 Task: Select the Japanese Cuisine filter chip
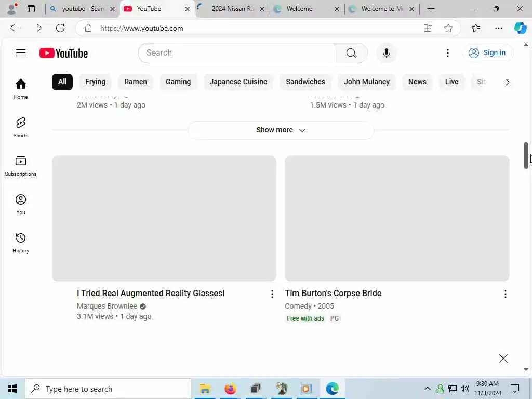pyautogui.click(x=238, y=82)
